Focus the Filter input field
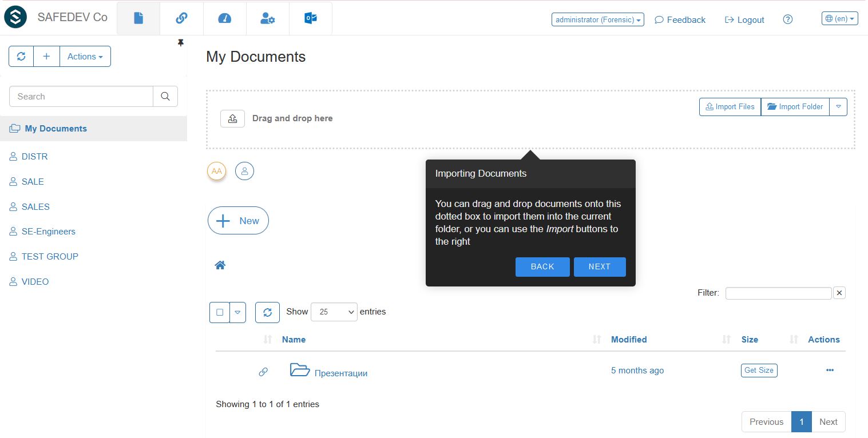868x438 pixels. point(779,293)
